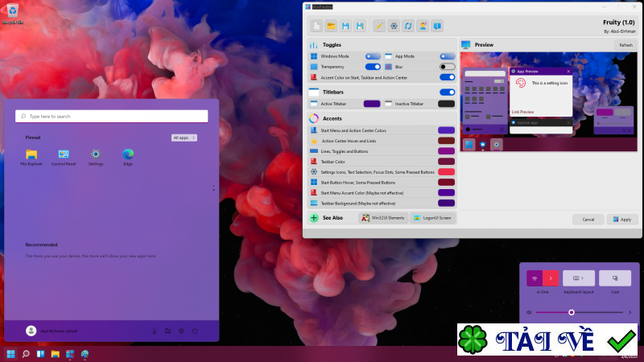This screenshot has height=362, width=644.
Task: Click the user profile icon in toolbar
Action: [423, 26]
